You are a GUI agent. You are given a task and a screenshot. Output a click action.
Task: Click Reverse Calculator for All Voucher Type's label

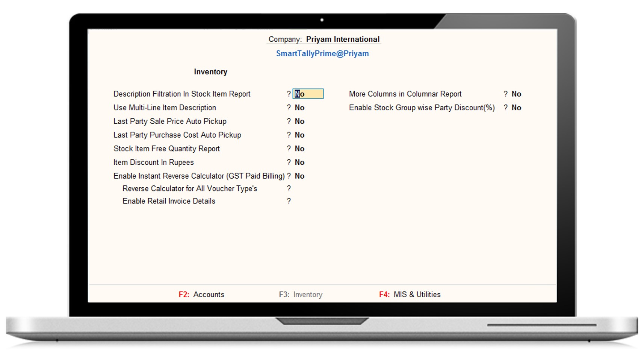pyautogui.click(x=190, y=188)
